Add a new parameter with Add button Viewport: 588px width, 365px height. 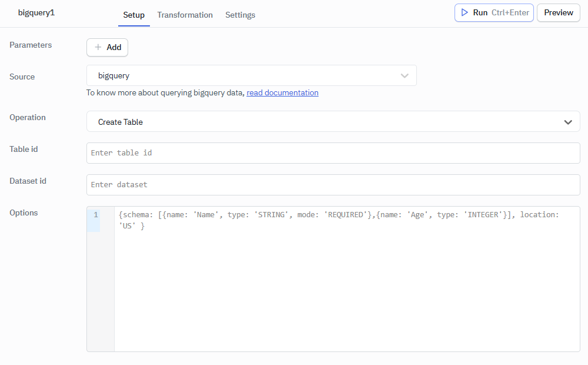[x=107, y=47]
